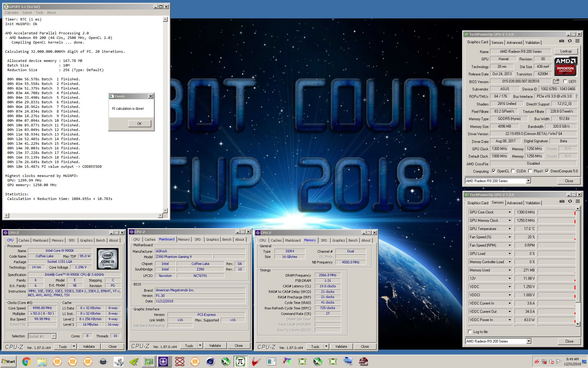The width and height of the screenshot is (588, 368).
Task: Click the GPU-Z Sensors list scrollbar down arrow
Action: pos(578,324)
